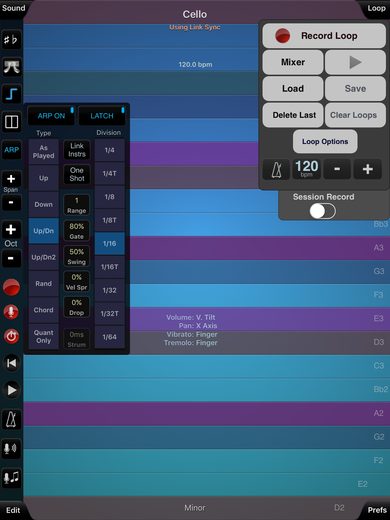Select the pitch glide curve icon
The width and height of the screenshot is (390, 520).
(11, 94)
